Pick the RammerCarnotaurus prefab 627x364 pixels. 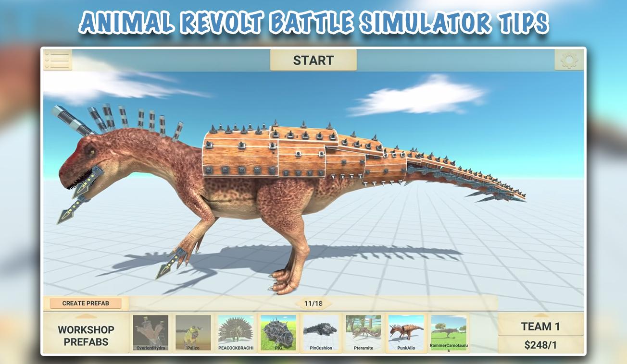click(x=449, y=334)
